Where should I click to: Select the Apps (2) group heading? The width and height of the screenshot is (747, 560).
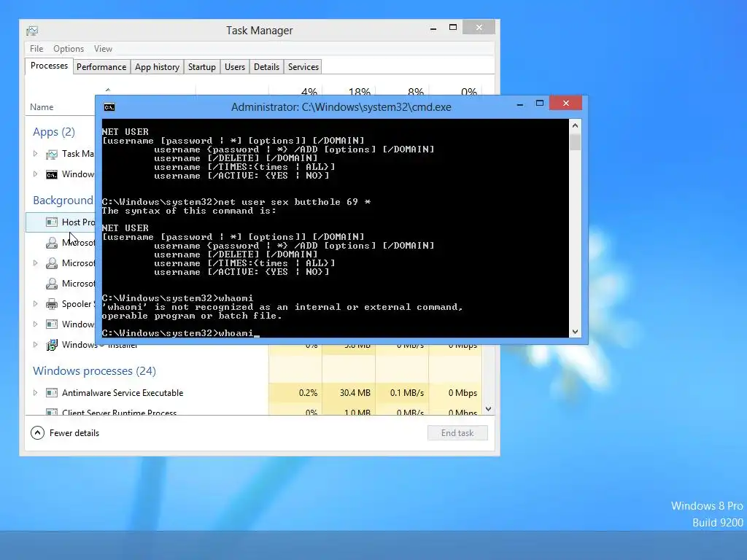click(x=54, y=132)
